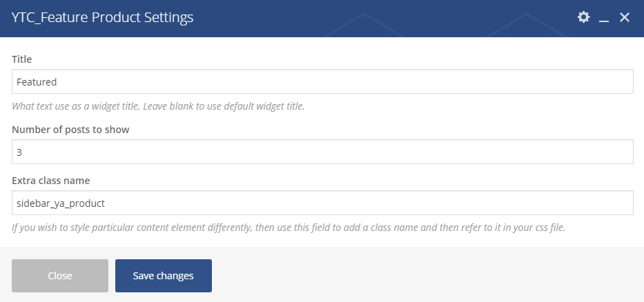Click the Number of posts to show field
This screenshot has height=302, width=644.
[x=322, y=152]
